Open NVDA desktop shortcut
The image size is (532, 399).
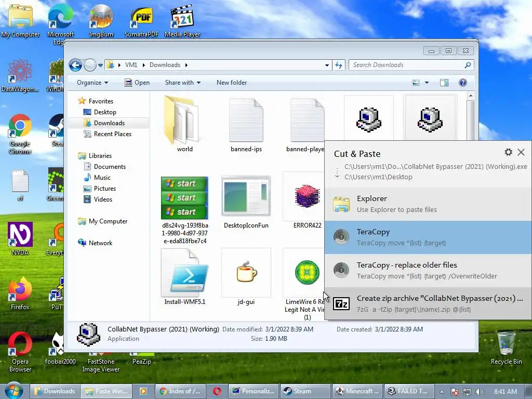pyautogui.click(x=20, y=239)
